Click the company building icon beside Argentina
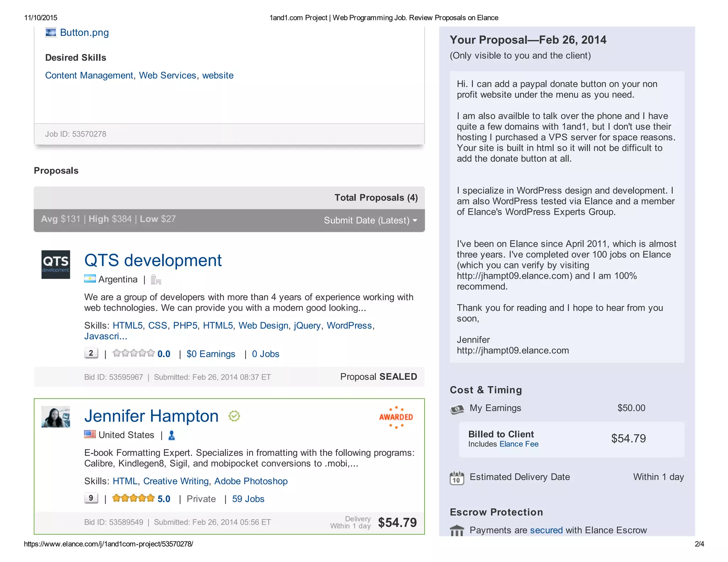This screenshot has width=728, height=562. [156, 280]
